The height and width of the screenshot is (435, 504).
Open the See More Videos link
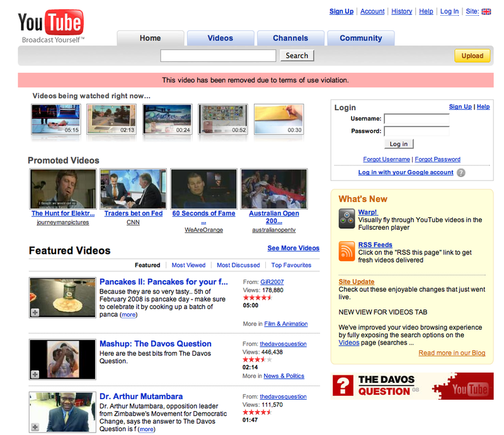293,248
